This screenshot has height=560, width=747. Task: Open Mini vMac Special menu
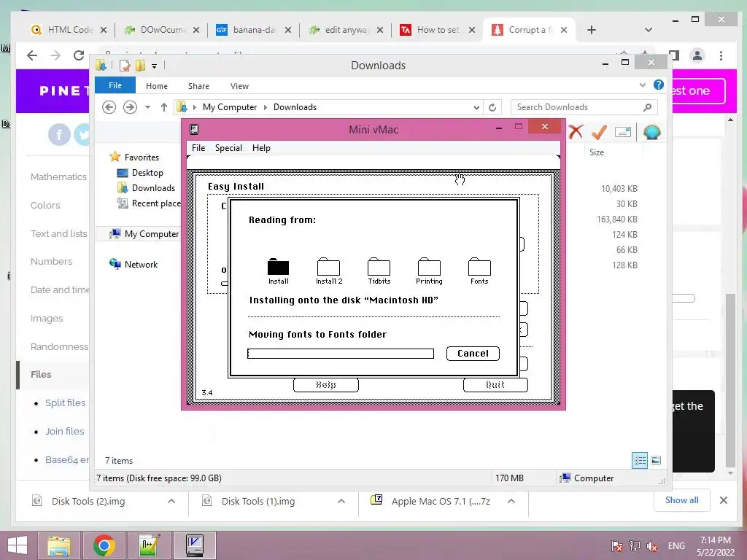pos(228,148)
